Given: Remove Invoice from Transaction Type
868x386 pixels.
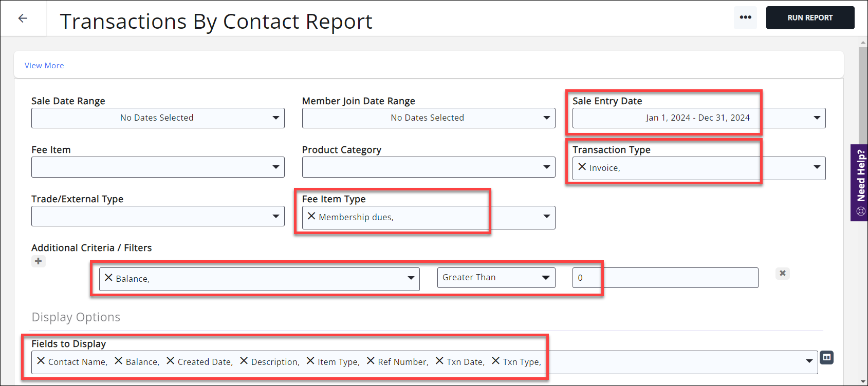Looking at the screenshot, I should tap(582, 167).
